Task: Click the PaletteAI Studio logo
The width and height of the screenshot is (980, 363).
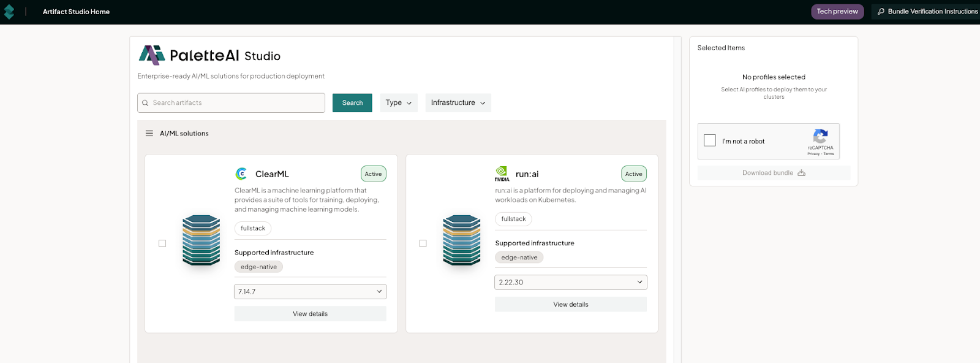Action: [x=209, y=55]
